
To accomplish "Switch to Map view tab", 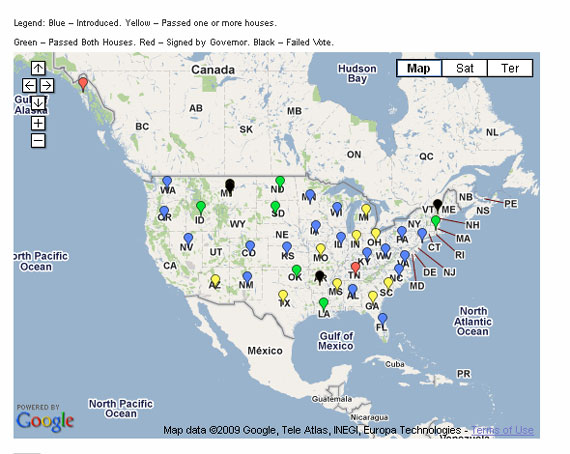I will [x=419, y=68].
